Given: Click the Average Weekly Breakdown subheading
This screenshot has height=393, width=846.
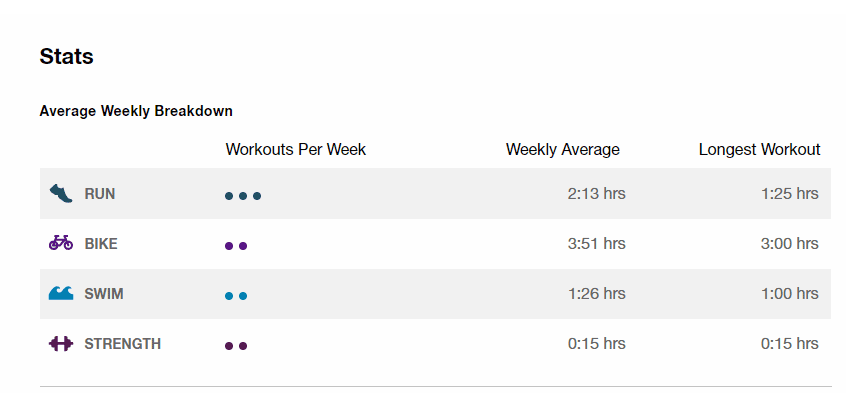Looking at the screenshot, I should tap(136, 111).
